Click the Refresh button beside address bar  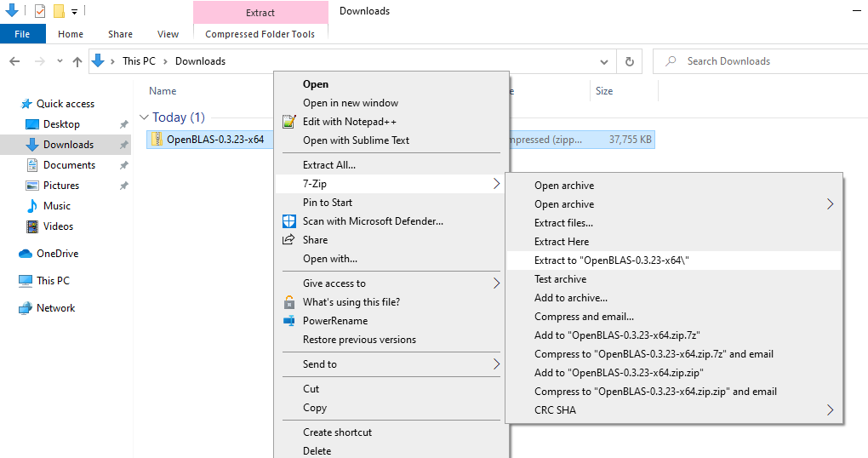pos(630,61)
